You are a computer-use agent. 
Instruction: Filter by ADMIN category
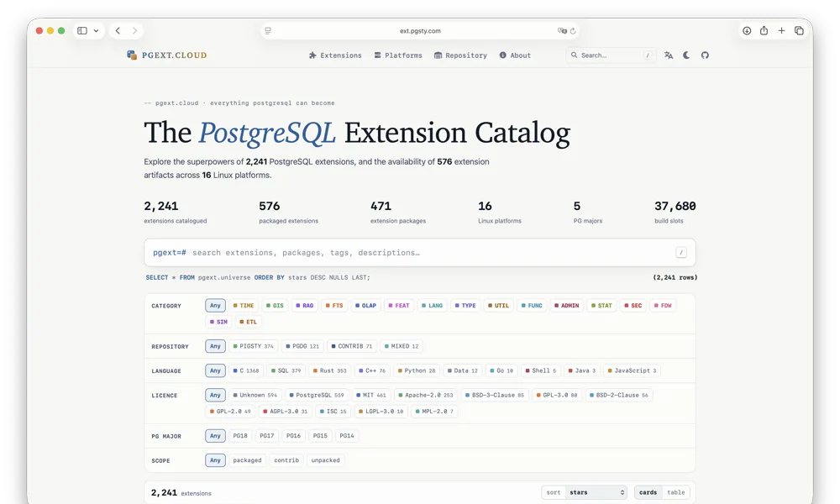[x=566, y=305]
